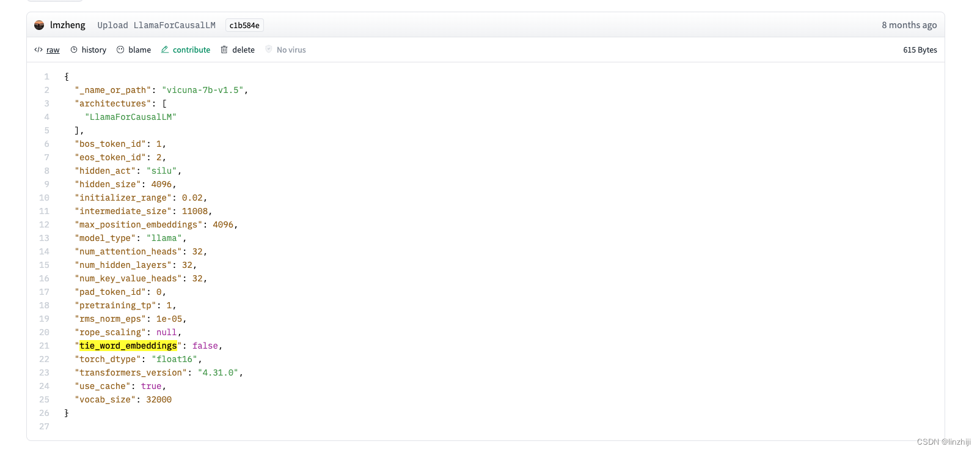The image size is (980, 452).
Task: Click line number 21
Action: pyautogui.click(x=44, y=346)
